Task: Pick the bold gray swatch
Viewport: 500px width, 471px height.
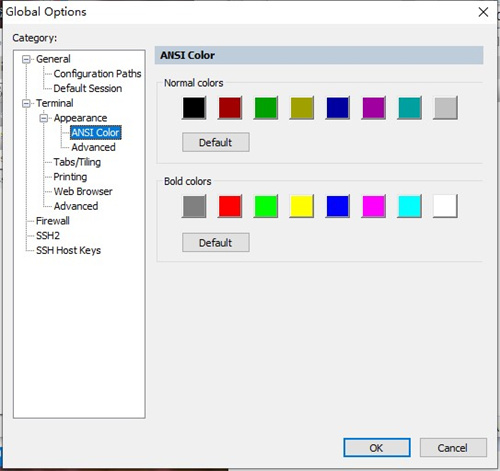Action: (194, 206)
